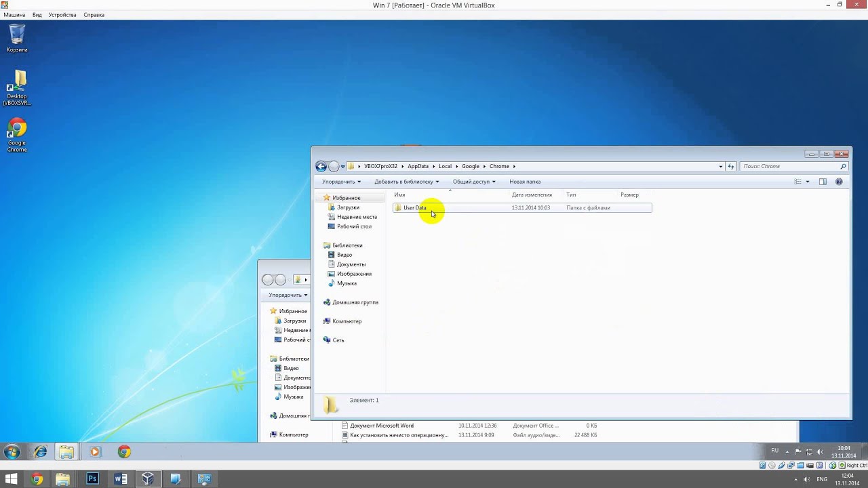Open the VirtualBox 'Устройства' menu
The image size is (868, 488).
pos(62,15)
